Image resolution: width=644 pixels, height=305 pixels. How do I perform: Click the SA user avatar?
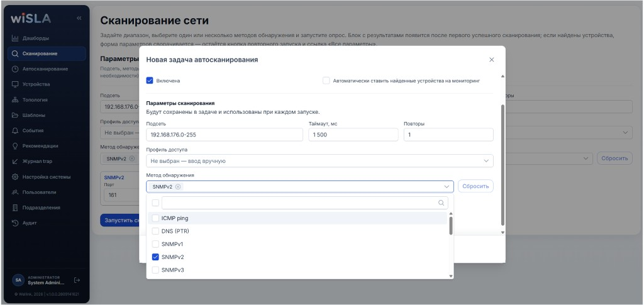[x=18, y=280]
